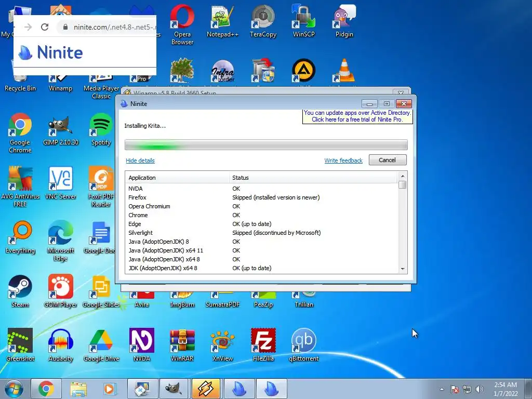Click the clock showing 2:54 AM
The width and height of the screenshot is (532, 399).
pyautogui.click(x=506, y=389)
